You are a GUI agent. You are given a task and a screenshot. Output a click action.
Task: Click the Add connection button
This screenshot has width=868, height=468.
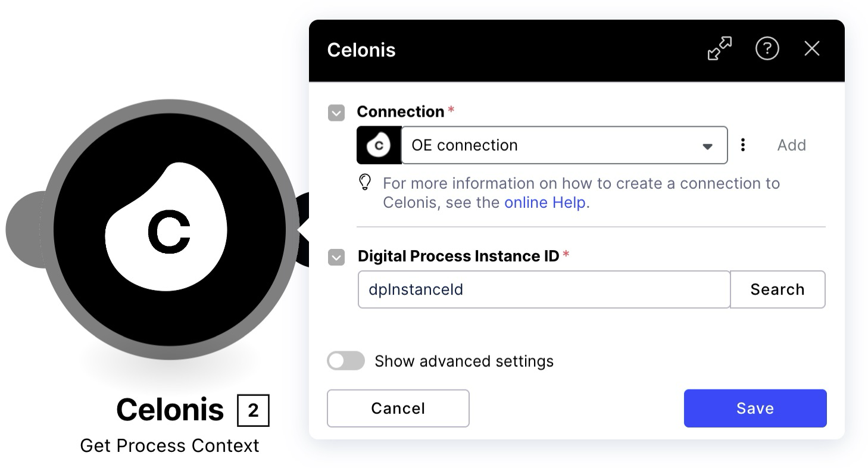[791, 145]
